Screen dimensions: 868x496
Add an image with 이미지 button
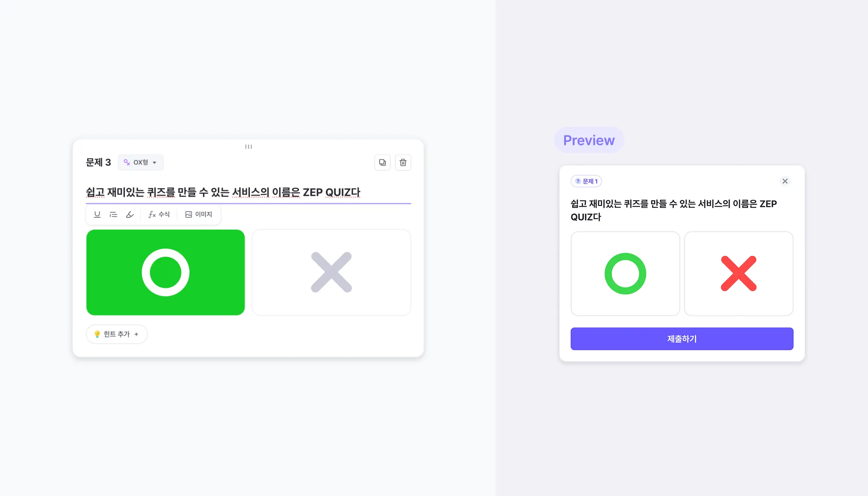point(199,214)
